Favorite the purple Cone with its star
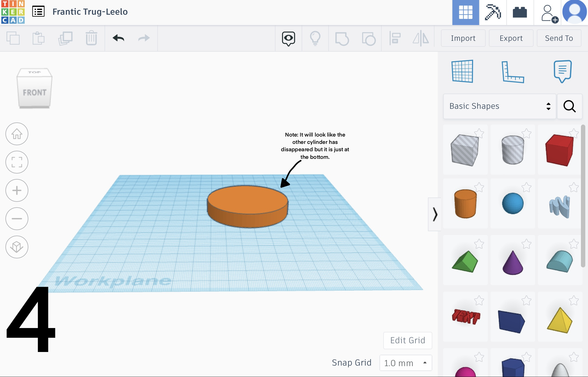The image size is (588, 377). 526,244
